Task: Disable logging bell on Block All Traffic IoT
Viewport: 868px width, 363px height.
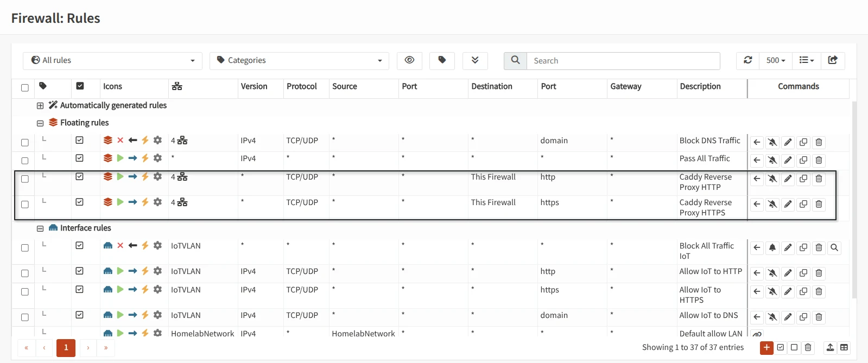Action: point(772,247)
